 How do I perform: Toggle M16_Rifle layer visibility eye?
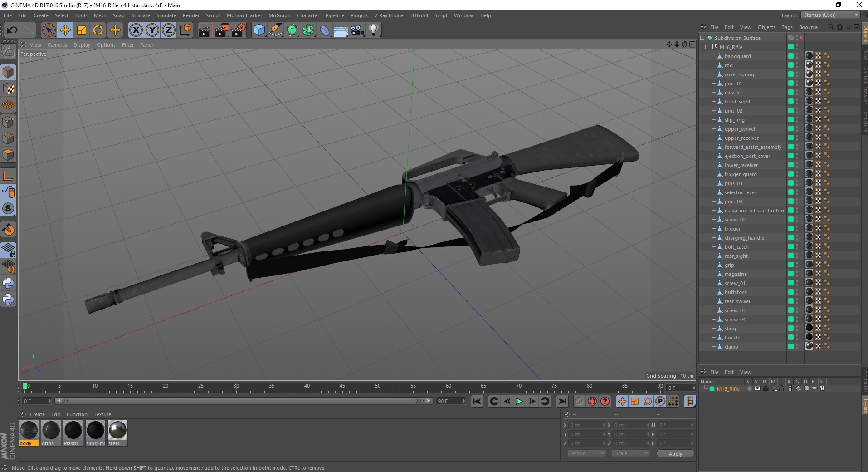point(757,388)
